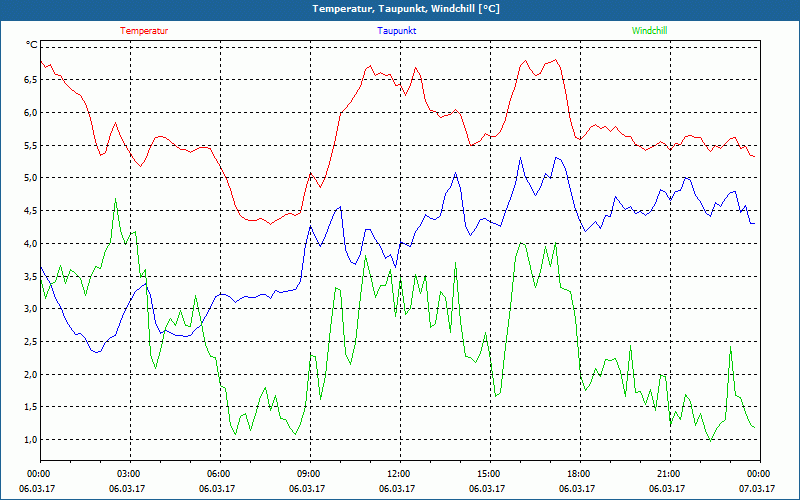Screen dimensions: 800x500
Task: Click the 15:00 time axis label
Action: 488,474
